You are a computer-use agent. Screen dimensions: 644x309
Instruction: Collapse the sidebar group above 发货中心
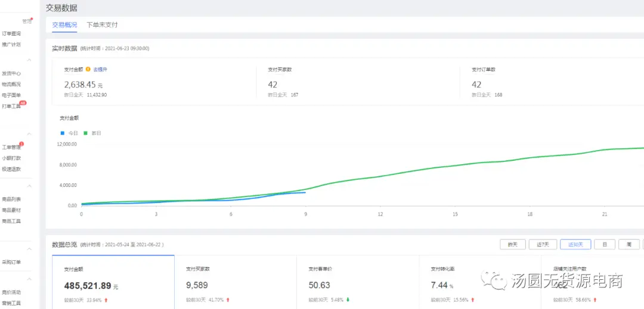click(30, 60)
